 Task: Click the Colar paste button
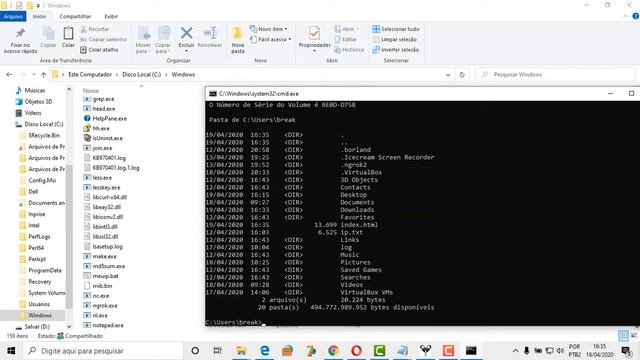(68, 38)
